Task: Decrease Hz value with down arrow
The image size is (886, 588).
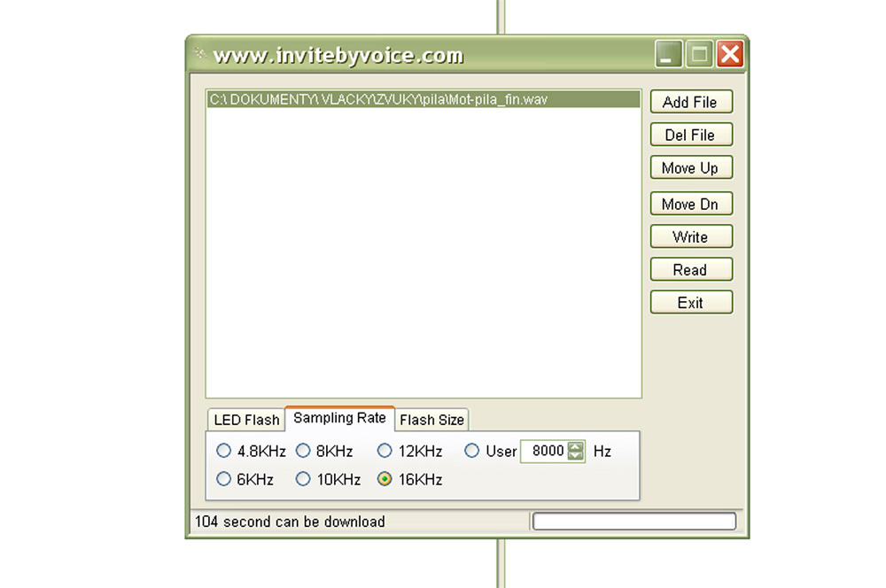Action: [575, 455]
